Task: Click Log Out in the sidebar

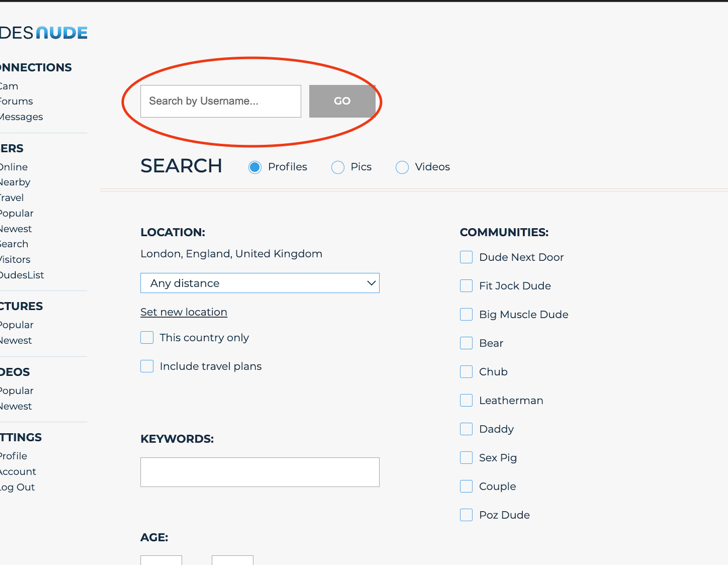Action: [x=17, y=487]
